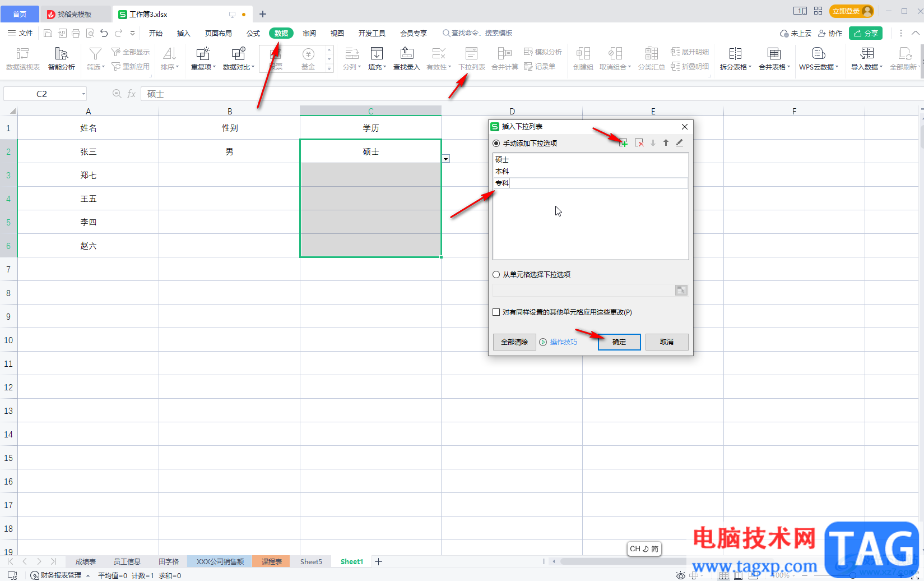Open the dropdown arrow on cell C2
924x581 pixels.
pyautogui.click(x=446, y=159)
